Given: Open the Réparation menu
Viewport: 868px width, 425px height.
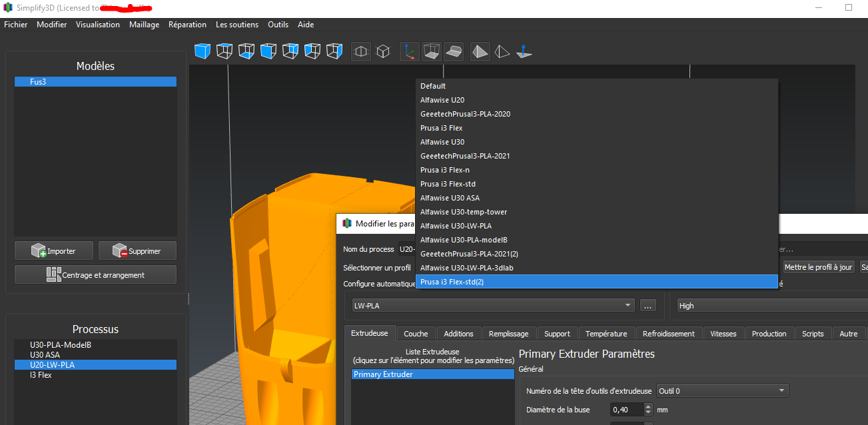Looking at the screenshot, I should (187, 25).
